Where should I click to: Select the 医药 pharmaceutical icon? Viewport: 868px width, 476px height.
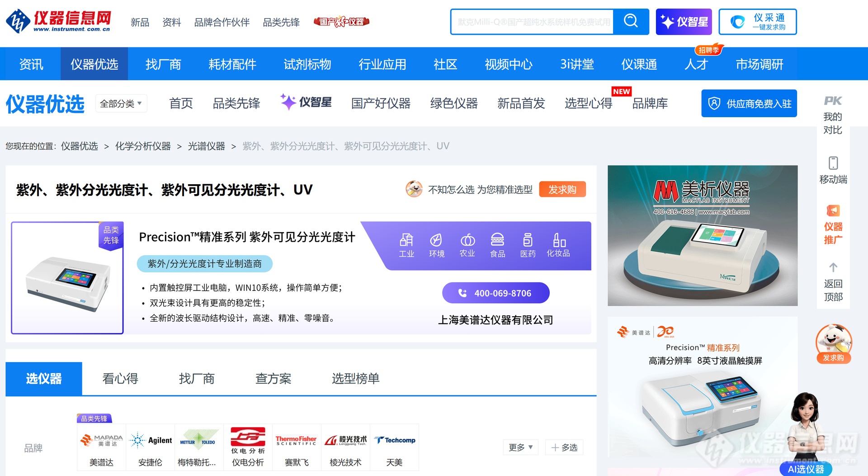pyautogui.click(x=528, y=240)
